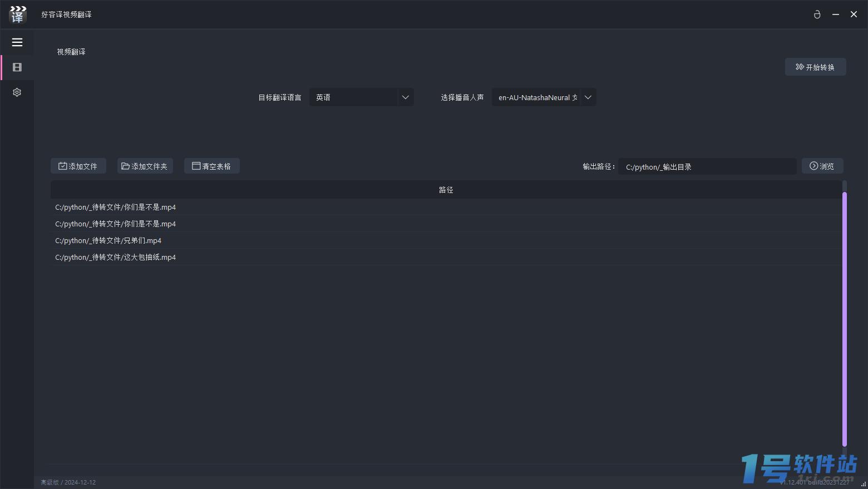Click the 视频翻译 page title
This screenshot has width=868, height=489.
pos(71,52)
